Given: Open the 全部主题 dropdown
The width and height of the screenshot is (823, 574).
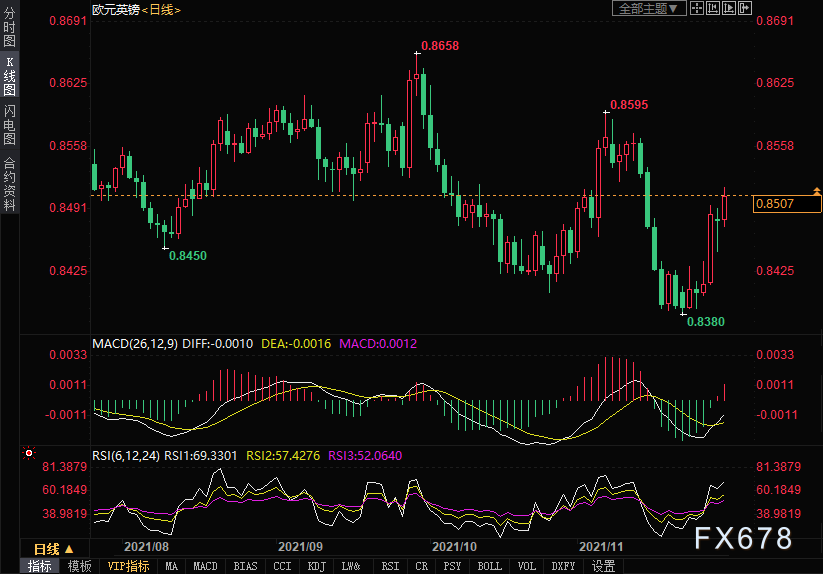Looking at the screenshot, I should [x=647, y=8].
